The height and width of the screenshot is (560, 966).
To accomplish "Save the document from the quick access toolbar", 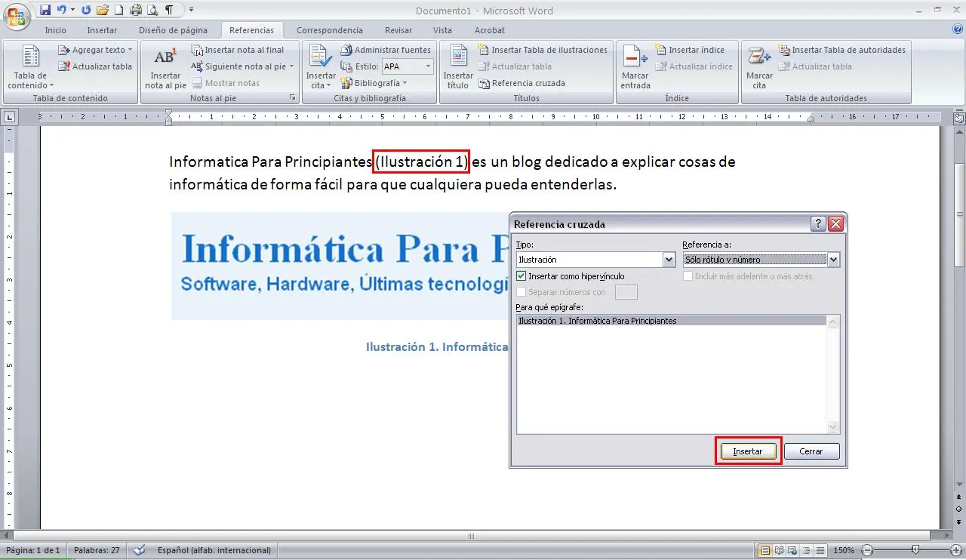I will point(45,10).
